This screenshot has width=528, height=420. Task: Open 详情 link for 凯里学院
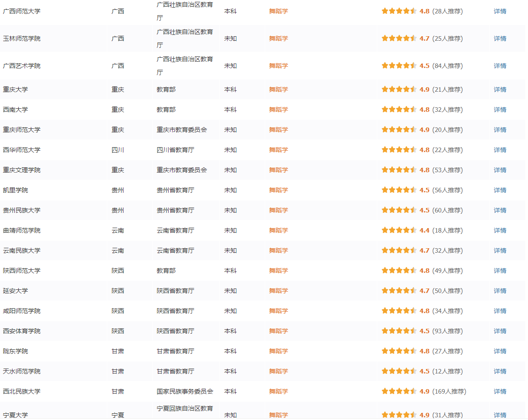[500, 190]
